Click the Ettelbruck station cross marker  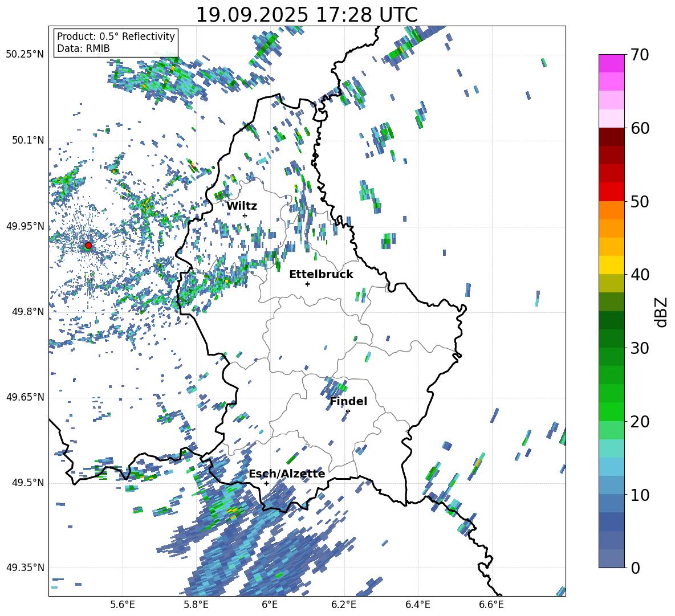[x=307, y=284]
